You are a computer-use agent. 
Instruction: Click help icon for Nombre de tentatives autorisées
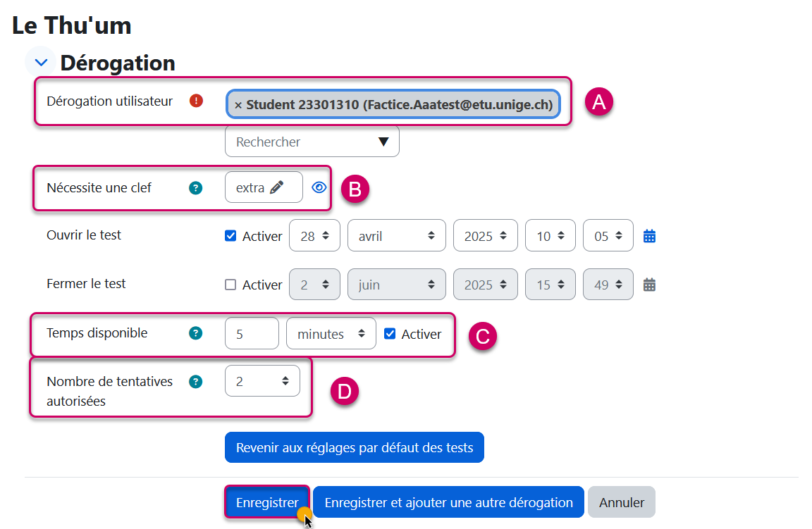[196, 382]
